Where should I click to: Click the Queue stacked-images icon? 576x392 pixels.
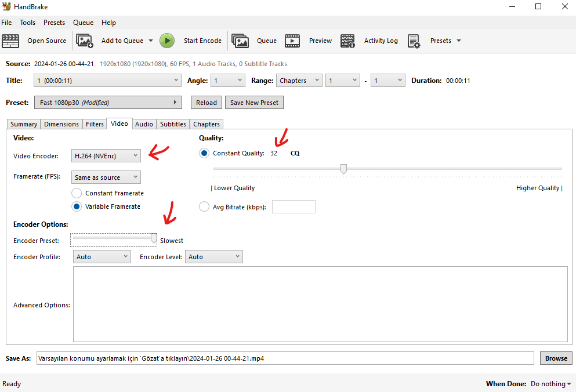[x=240, y=41]
